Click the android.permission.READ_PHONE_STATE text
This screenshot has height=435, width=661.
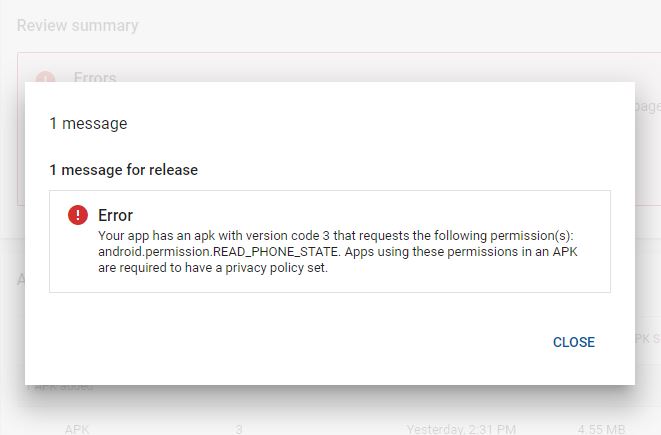pyautogui.click(x=219, y=251)
